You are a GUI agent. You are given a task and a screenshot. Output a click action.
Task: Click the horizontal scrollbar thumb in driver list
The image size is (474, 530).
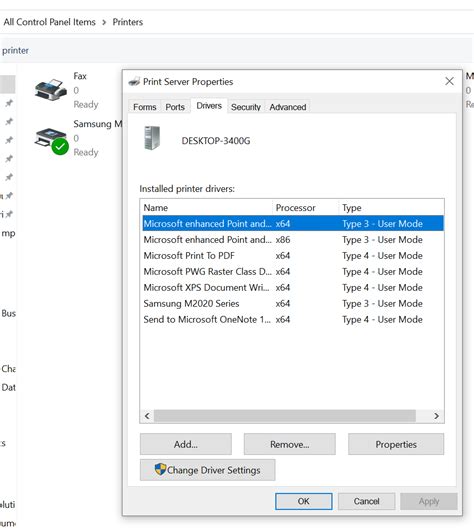click(285, 416)
